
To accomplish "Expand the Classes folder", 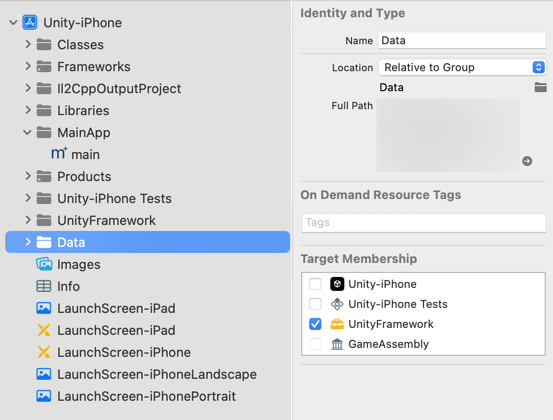I will 28,44.
